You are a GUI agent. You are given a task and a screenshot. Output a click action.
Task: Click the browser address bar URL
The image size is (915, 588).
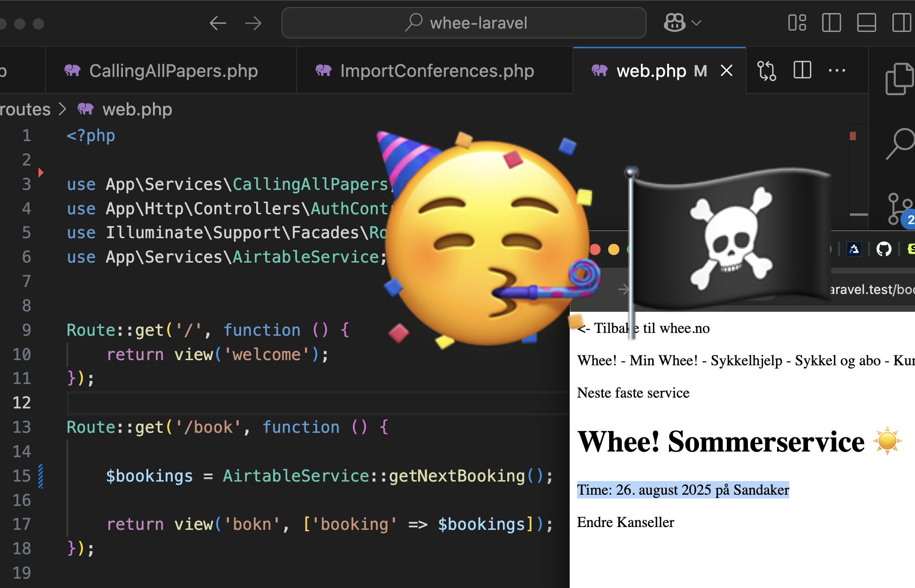coord(872,289)
